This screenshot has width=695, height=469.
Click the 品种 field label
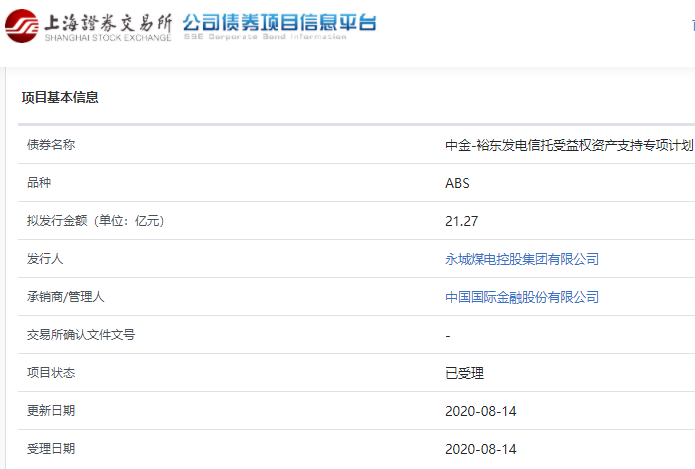[x=39, y=183]
